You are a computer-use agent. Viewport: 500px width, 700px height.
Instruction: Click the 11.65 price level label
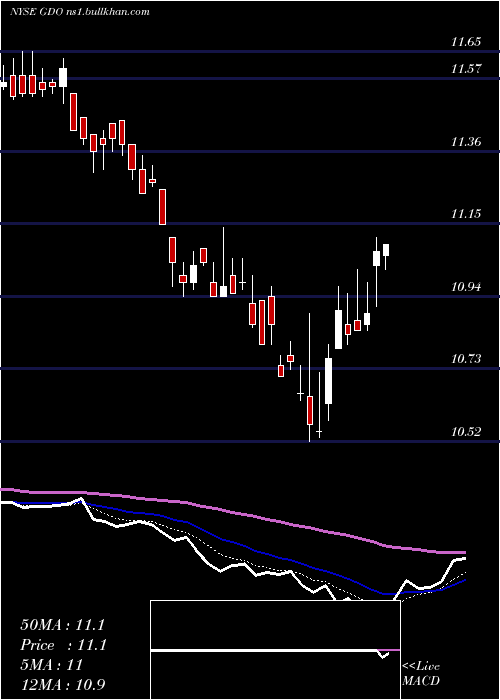tap(466, 42)
